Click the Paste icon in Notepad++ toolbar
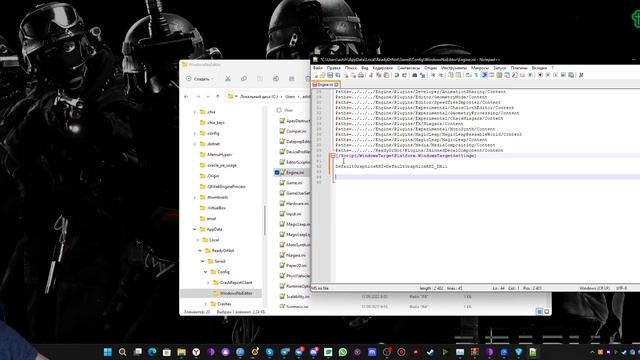This screenshot has width=640, height=360. click(x=386, y=75)
